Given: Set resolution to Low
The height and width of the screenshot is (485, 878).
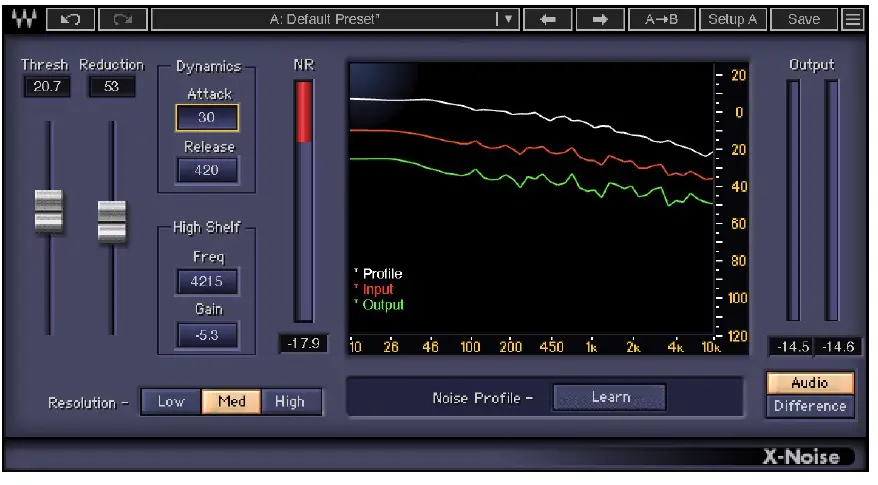Looking at the screenshot, I should (x=171, y=402).
